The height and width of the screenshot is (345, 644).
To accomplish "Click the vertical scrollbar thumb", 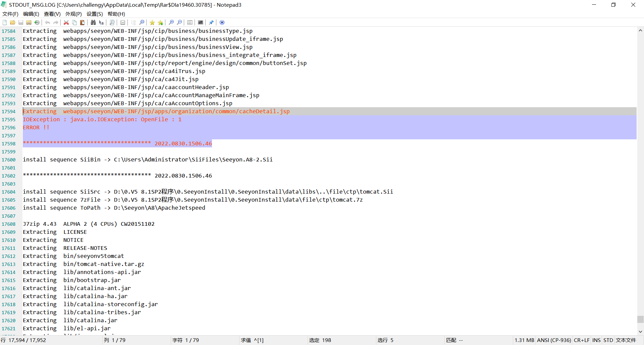I will 640,319.
